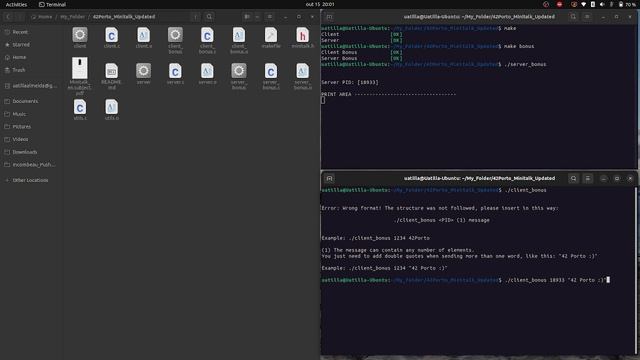Open Documents folder in sidebar
Viewport: 640px width, 360px height.
(32, 101)
